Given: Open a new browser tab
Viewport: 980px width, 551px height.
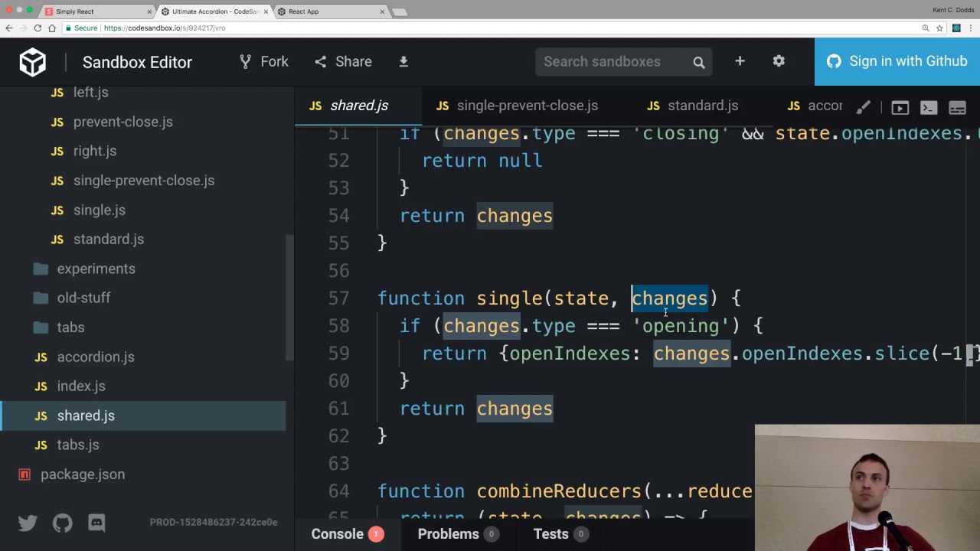Looking at the screenshot, I should (400, 11).
